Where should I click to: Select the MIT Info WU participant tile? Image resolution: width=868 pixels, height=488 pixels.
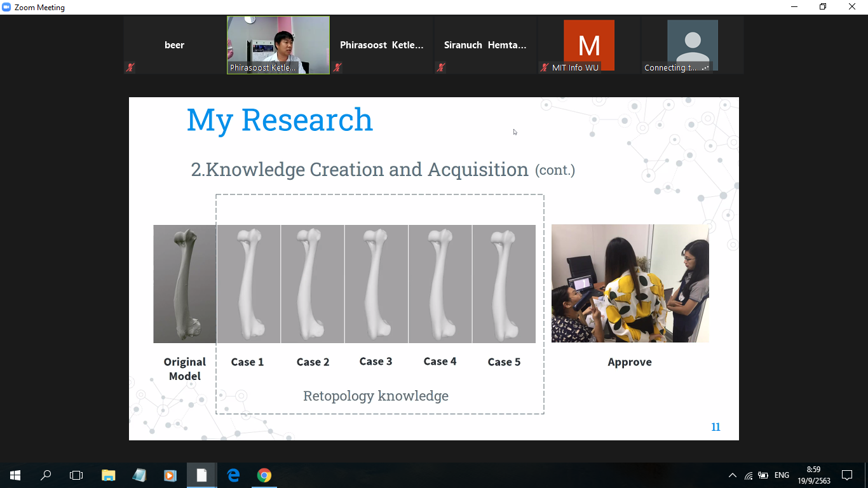(588, 44)
